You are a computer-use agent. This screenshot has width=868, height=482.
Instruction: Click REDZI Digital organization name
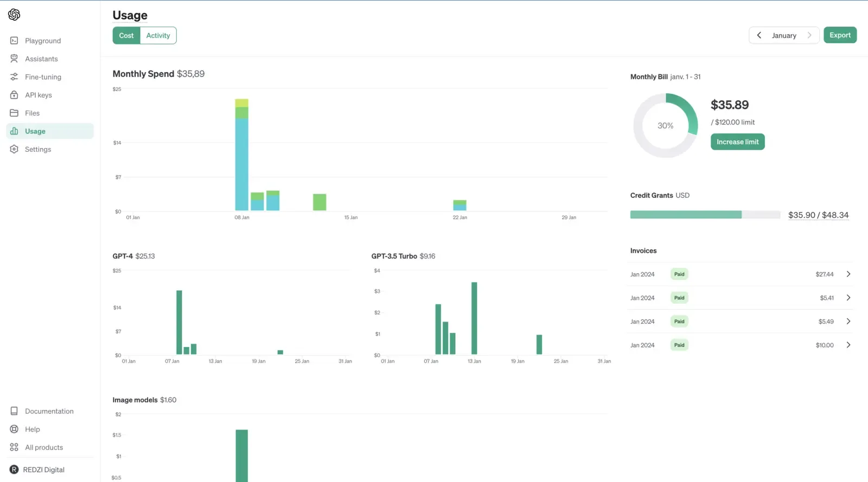click(x=43, y=470)
